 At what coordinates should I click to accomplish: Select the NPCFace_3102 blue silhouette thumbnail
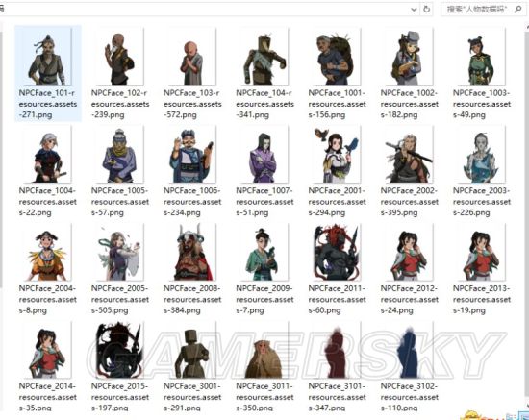click(409, 350)
